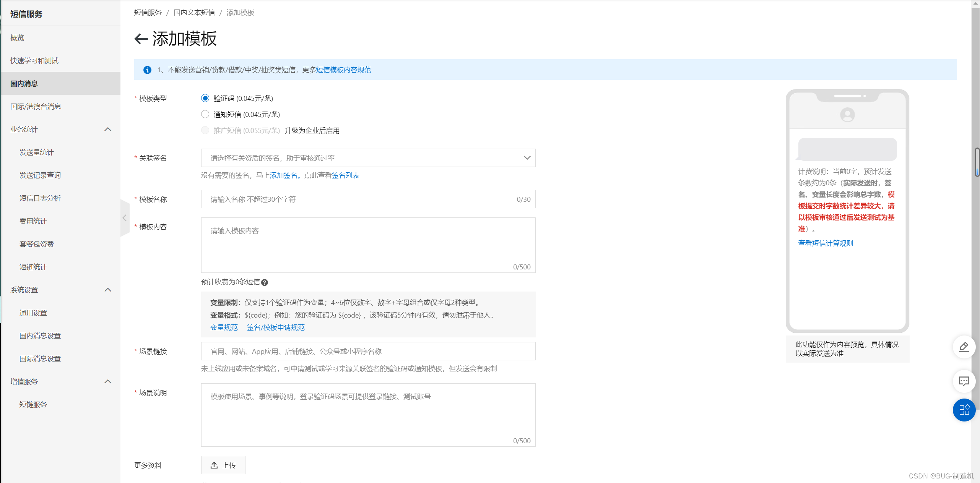The width and height of the screenshot is (980, 483).
Task: Collapse the 业务统计 sidebar section
Action: click(x=108, y=130)
